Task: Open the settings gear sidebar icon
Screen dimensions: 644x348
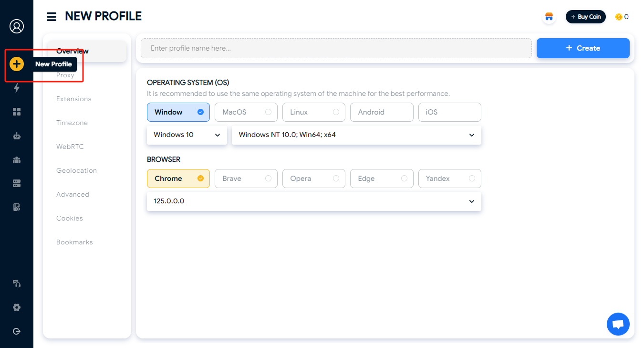Action: [17, 307]
